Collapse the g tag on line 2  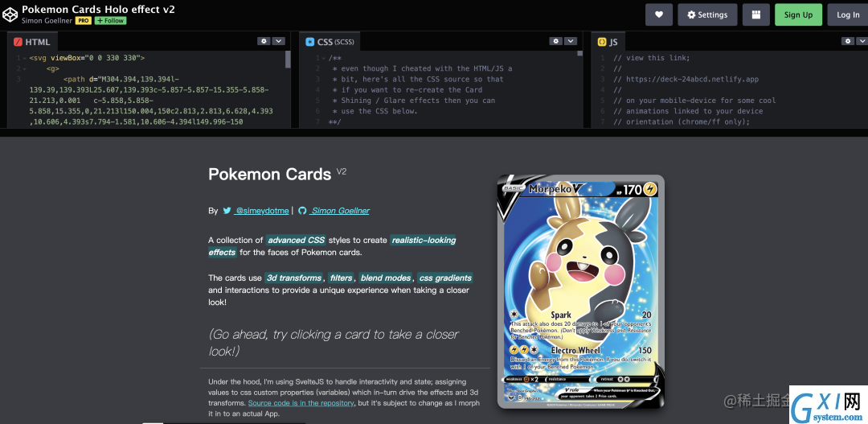pyautogui.click(x=24, y=68)
